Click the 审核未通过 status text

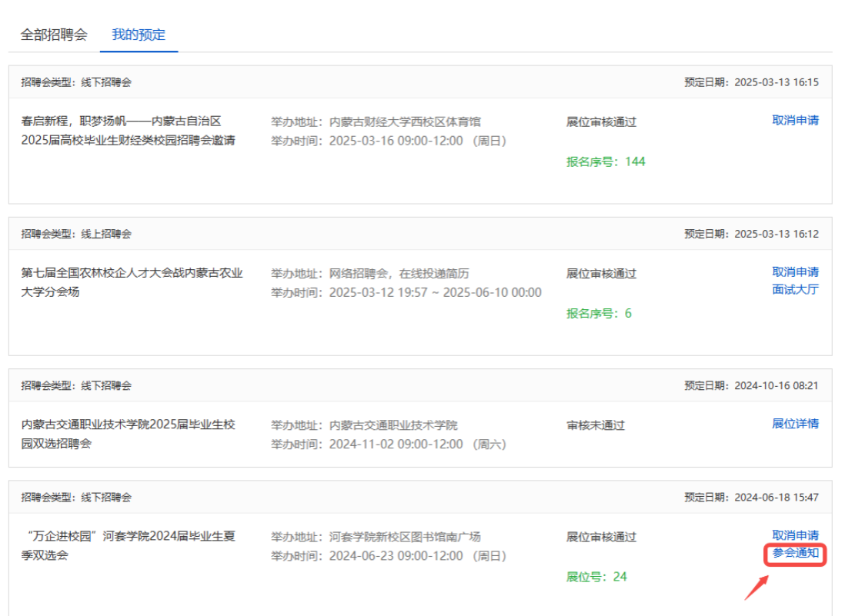[596, 425]
